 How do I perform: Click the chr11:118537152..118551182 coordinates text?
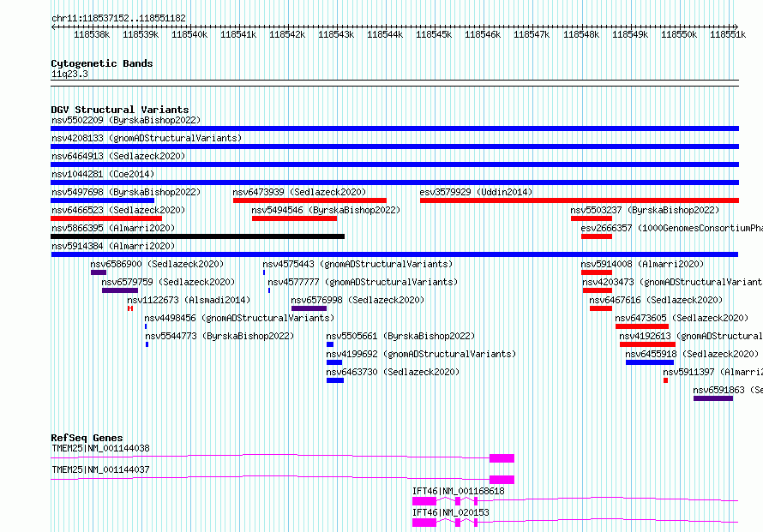118,19
